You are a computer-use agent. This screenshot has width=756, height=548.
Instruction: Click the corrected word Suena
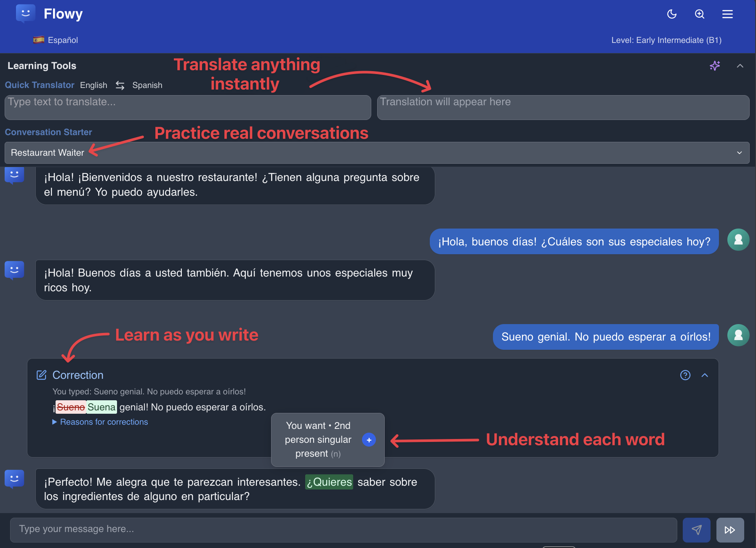(x=101, y=407)
